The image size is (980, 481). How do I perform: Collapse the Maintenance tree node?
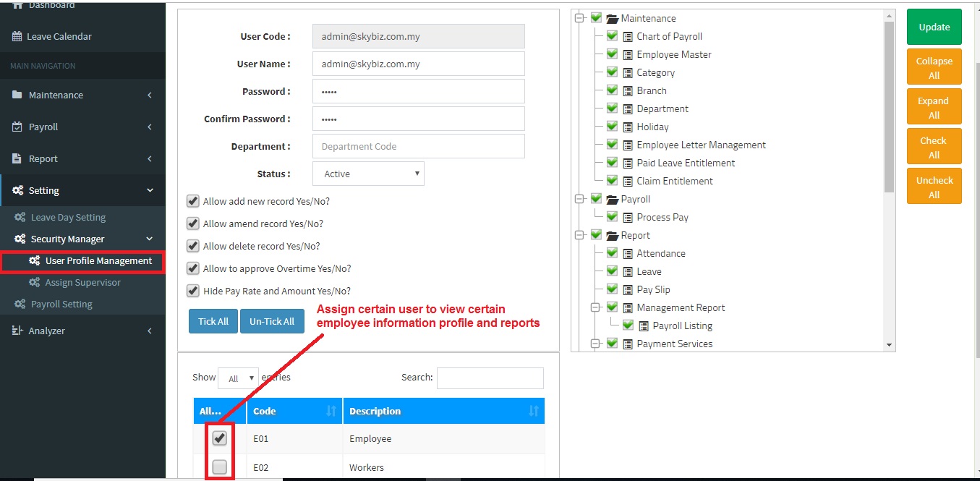(579, 18)
